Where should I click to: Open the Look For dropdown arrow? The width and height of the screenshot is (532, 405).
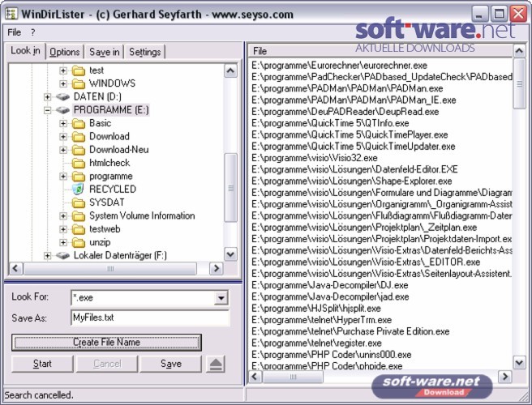(x=221, y=298)
